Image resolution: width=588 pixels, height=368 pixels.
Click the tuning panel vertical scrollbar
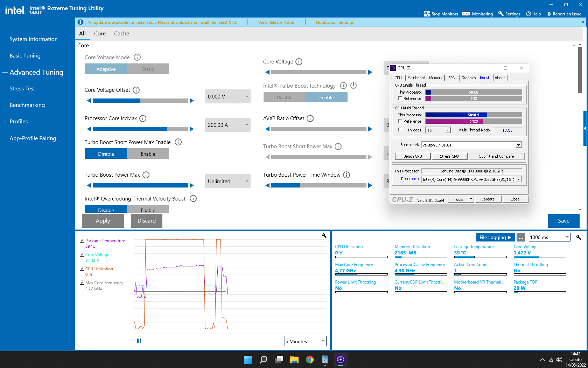click(x=580, y=70)
